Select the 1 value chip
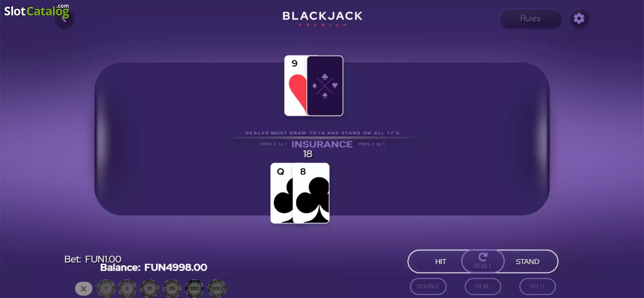644x298 pixels. pos(106,288)
